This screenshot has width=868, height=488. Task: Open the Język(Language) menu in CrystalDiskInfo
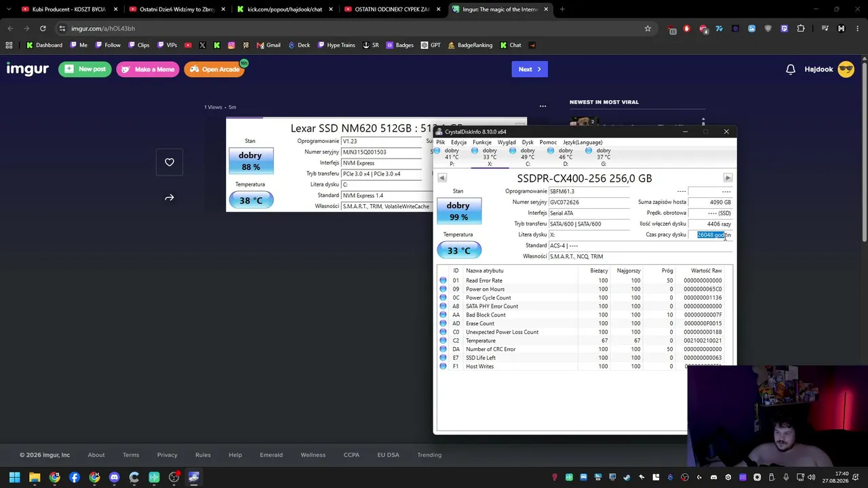pyautogui.click(x=583, y=142)
